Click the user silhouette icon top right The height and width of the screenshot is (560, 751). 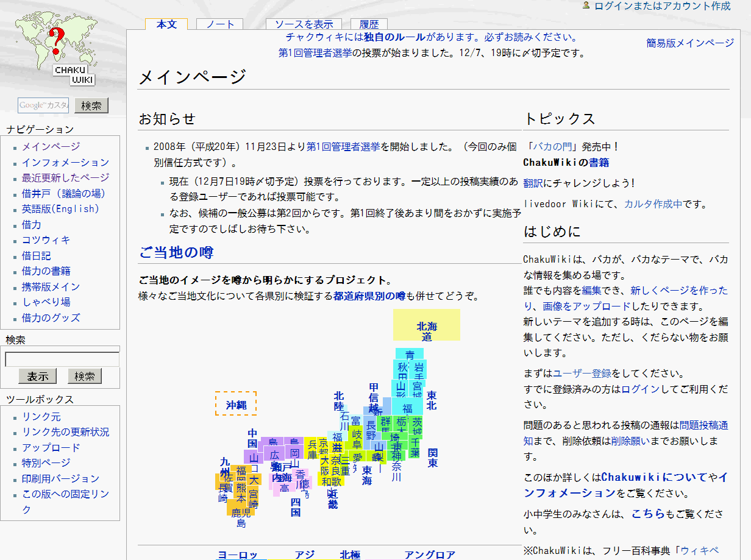click(586, 7)
